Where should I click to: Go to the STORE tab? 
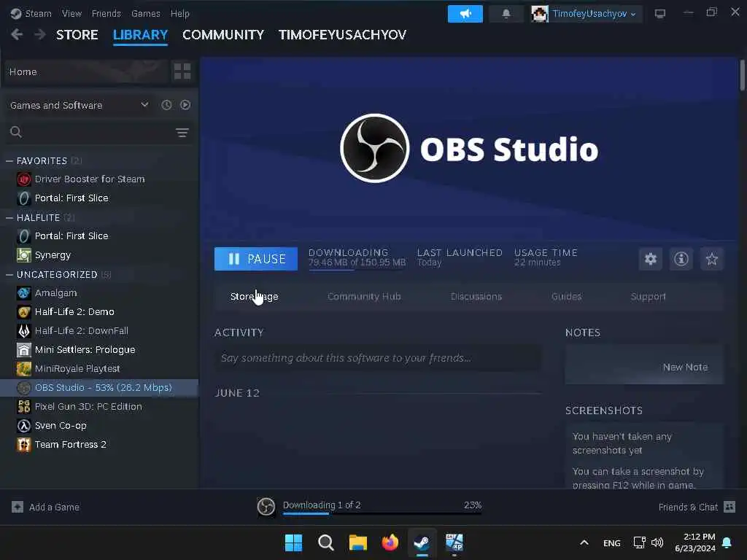pos(77,35)
